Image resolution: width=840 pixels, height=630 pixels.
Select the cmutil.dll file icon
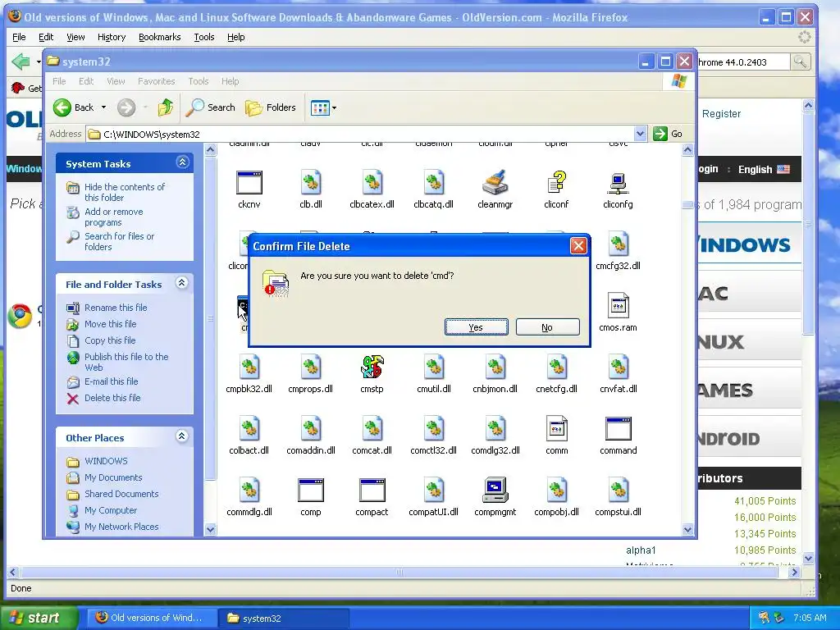(x=434, y=368)
